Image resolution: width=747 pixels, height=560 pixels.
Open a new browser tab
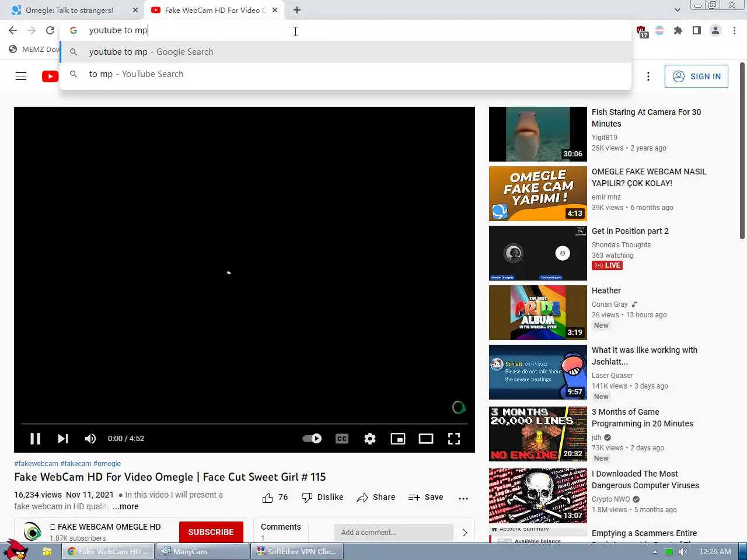pyautogui.click(x=297, y=10)
